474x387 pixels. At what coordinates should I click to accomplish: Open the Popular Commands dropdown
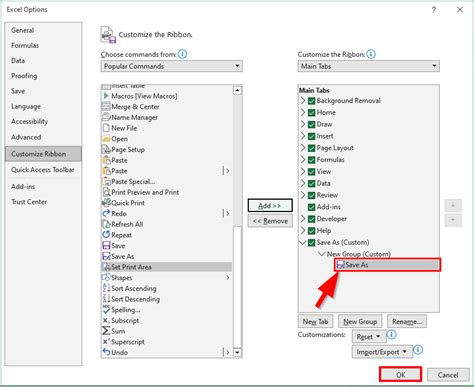172,66
